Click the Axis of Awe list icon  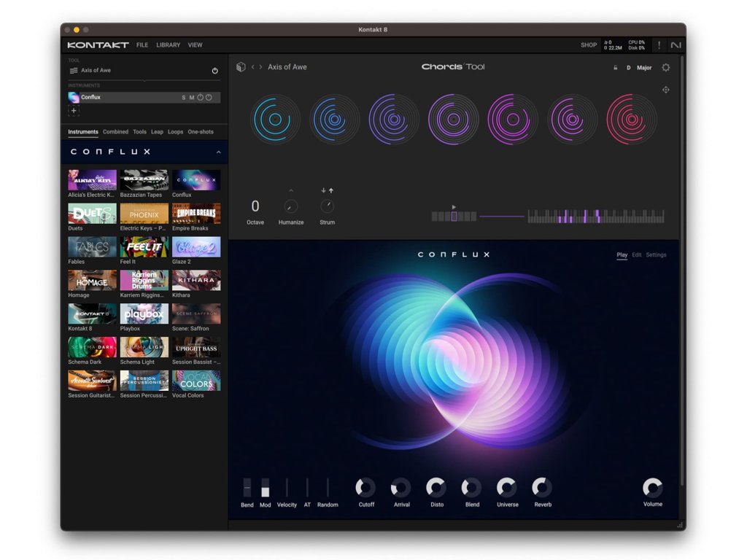coord(74,71)
